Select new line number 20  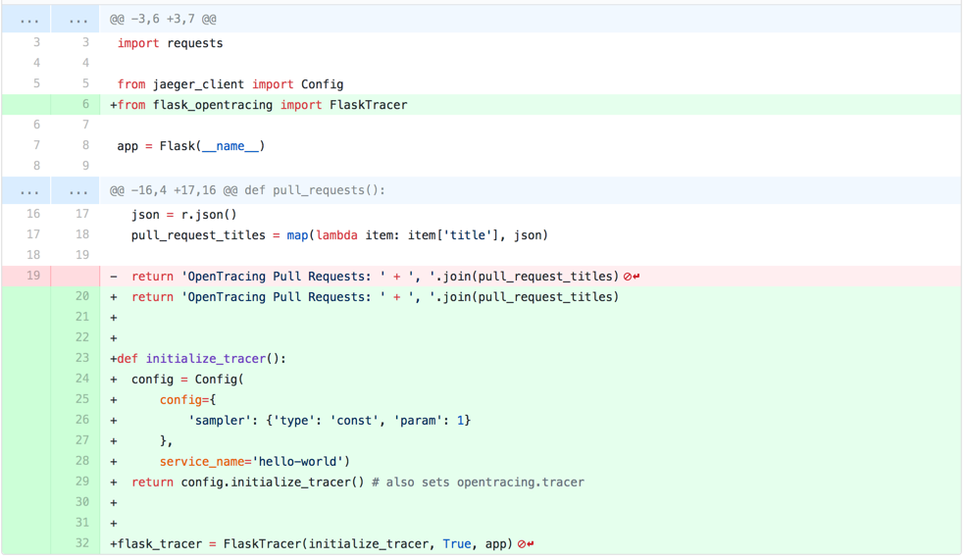(82, 296)
